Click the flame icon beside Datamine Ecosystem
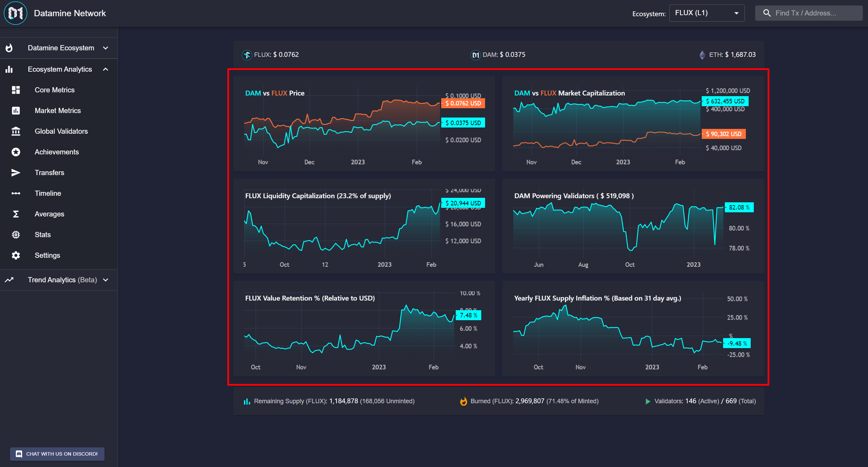Viewport: 868px width, 467px height. (9, 48)
